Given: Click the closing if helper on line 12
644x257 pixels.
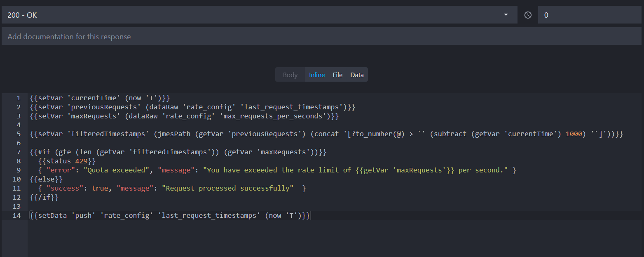Looking at the screenshot, I should [x=44, y=197].
